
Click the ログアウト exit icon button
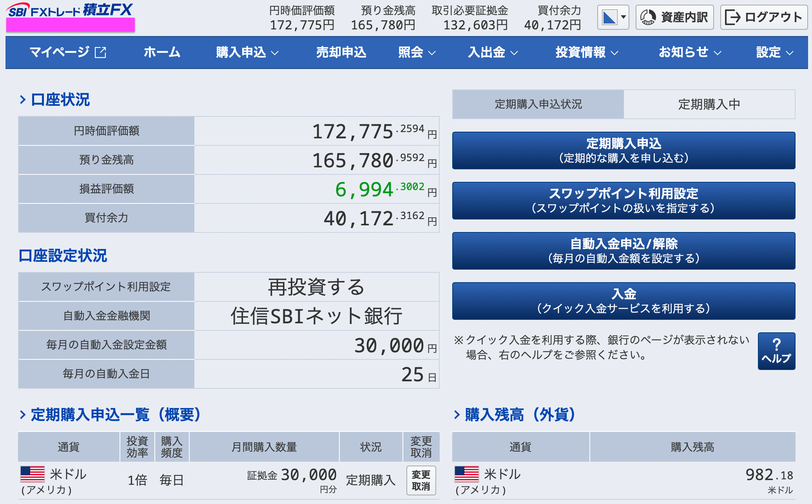tap(732, 17)
